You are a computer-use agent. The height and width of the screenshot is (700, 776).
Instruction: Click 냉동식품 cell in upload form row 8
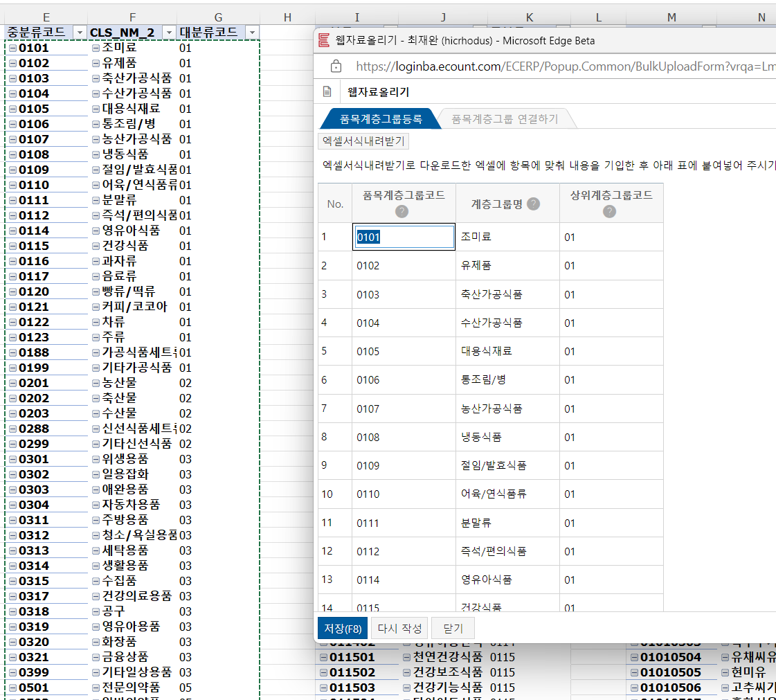click(508, 437)
